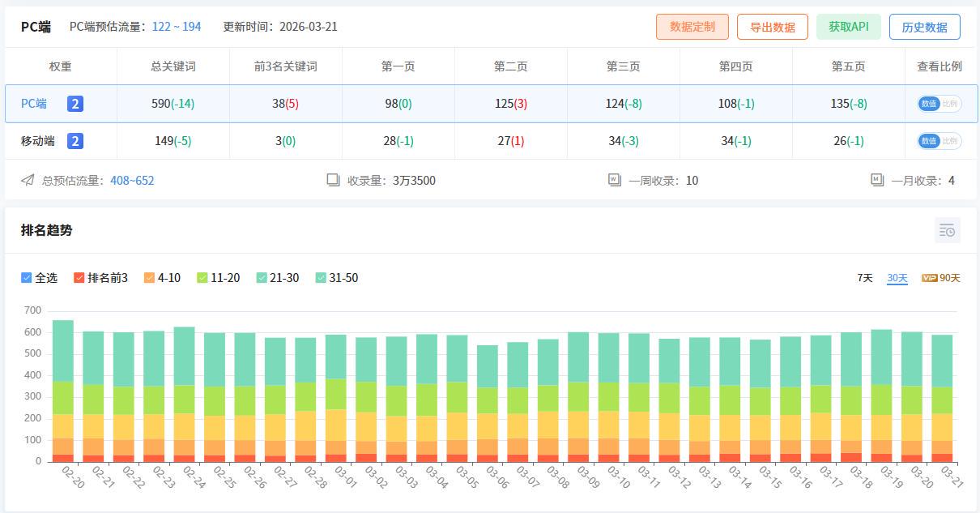
Task: Switch 移动端 row 数值/比例 toggle
Action: (x=940, y=141)
